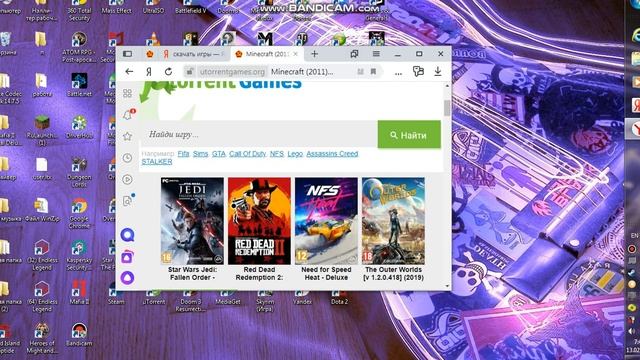Viewport: 640px width, 360px height.
Task: Click the page scrollbar up arrow
Action: (x=447, y=86)
